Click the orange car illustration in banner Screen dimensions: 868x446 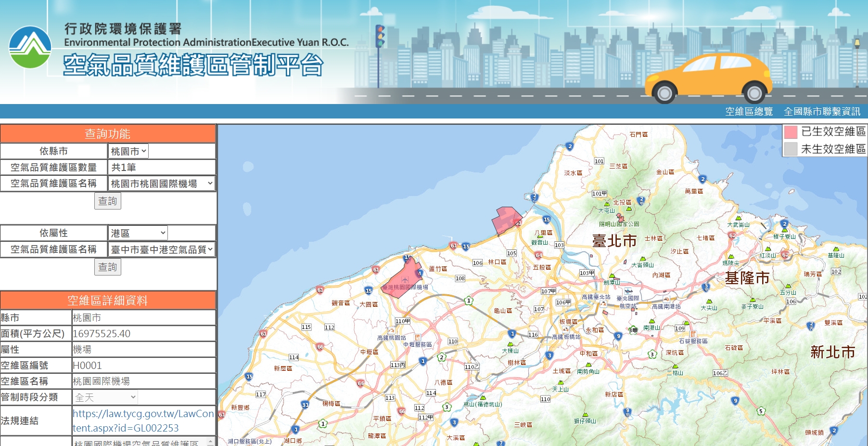coord(708,77)
